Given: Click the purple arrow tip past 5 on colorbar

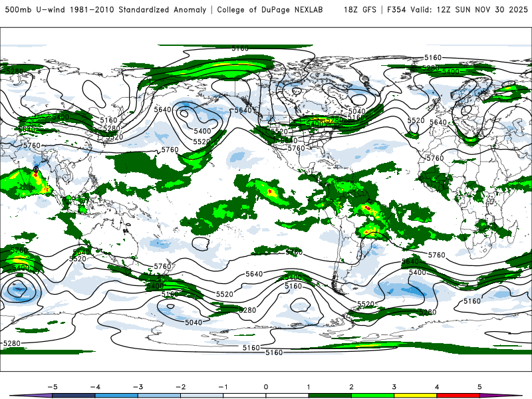Looking at the screenshot, I should pos(501,396).
